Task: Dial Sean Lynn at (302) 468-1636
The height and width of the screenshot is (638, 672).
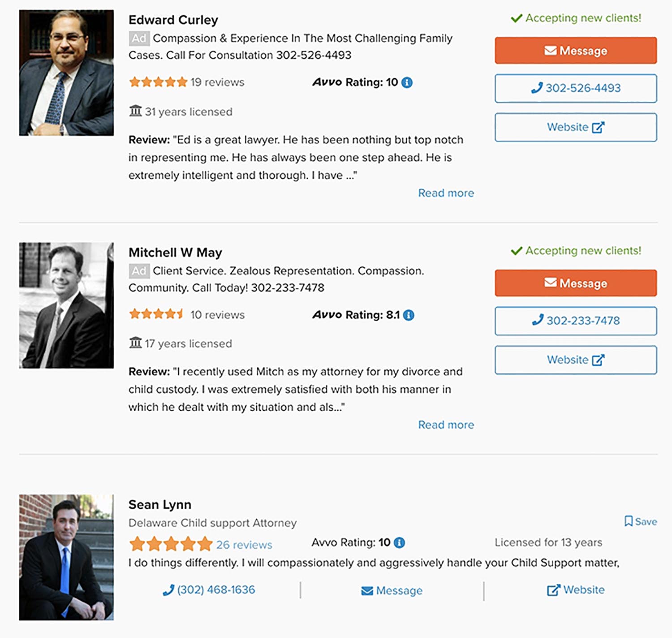Action: [x=209, y=590]
